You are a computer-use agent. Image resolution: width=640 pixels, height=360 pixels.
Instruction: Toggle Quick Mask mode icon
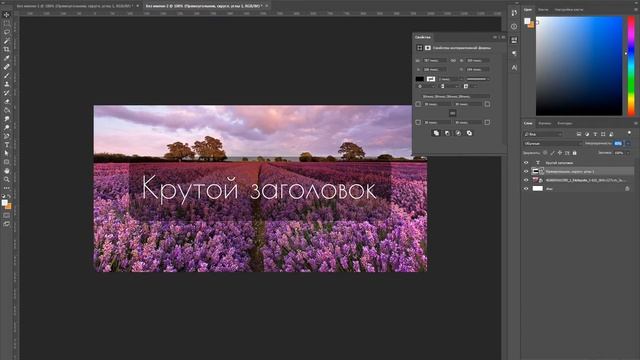(7, 215)
